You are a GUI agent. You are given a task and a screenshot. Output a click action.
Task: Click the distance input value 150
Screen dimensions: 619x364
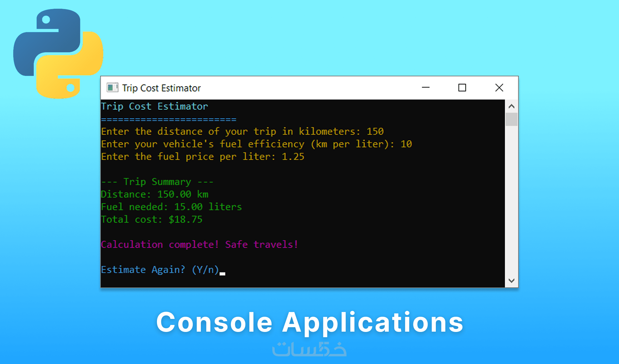tap(375, 131)
